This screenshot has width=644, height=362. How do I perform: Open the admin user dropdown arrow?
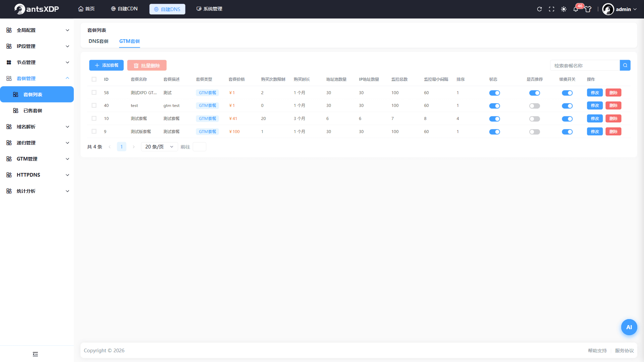(635, 9)
